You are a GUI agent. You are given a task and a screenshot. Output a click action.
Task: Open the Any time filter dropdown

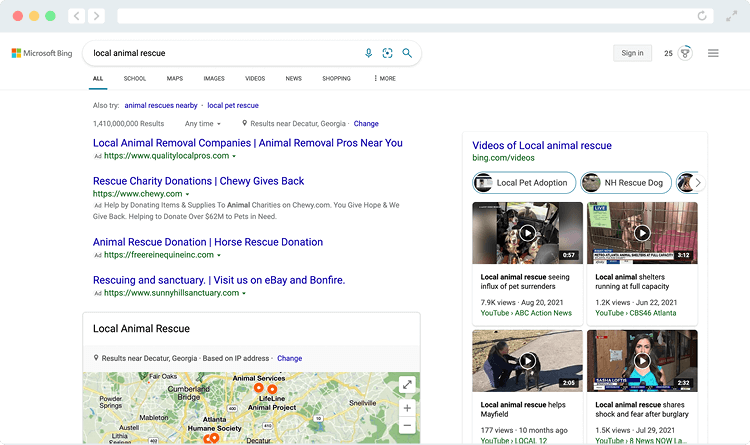click(203, 123)
